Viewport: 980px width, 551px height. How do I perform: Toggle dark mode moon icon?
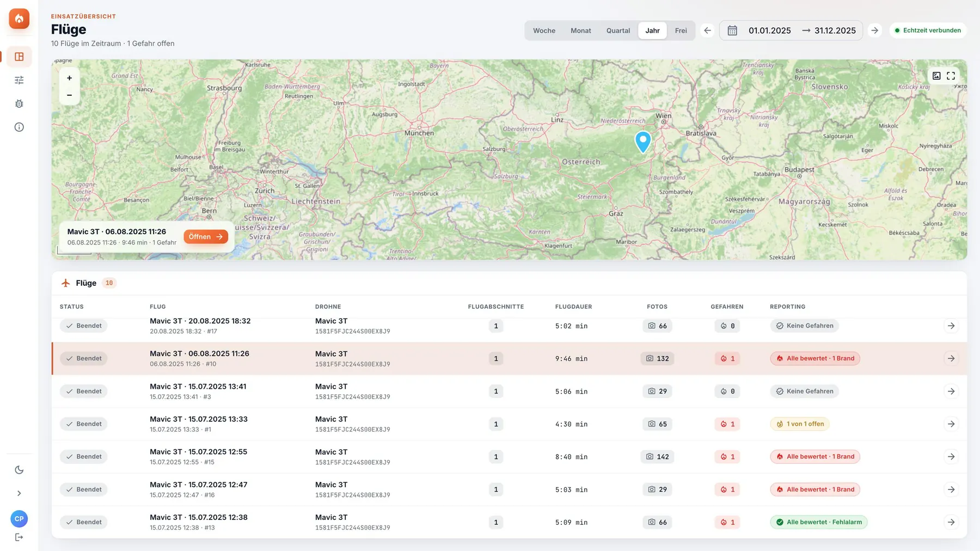tap(19, 470)
